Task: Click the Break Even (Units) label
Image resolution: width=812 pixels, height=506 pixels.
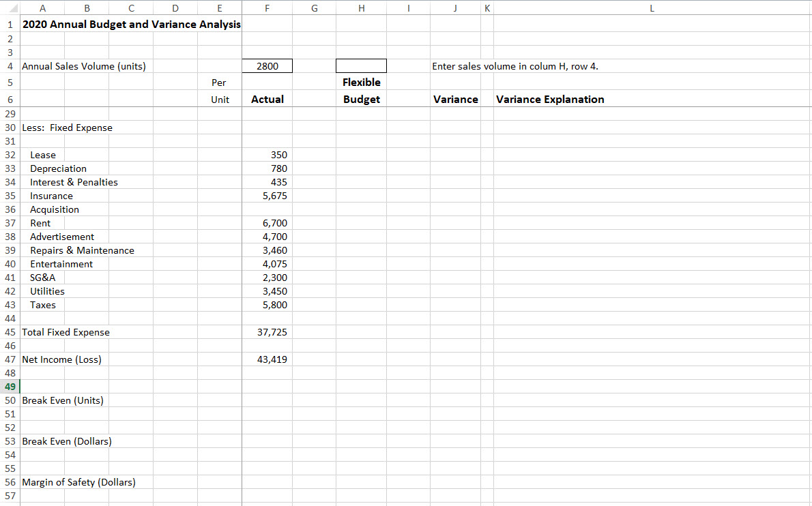Action: (63, 400)
